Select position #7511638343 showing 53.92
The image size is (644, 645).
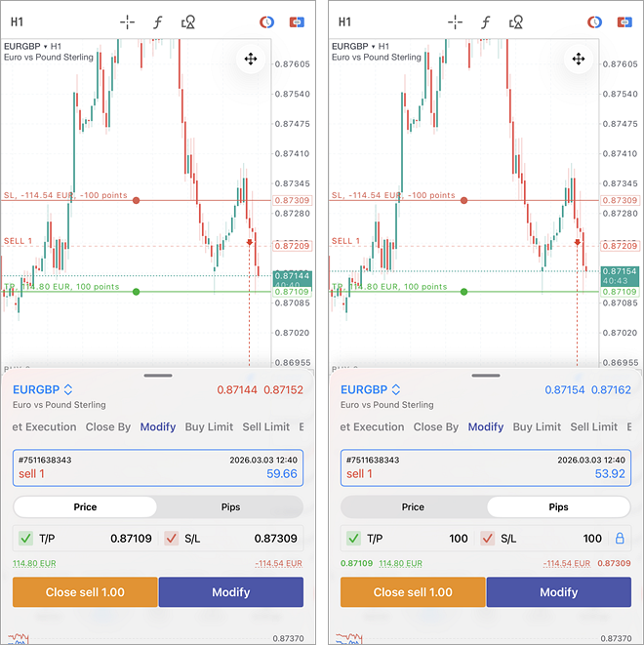tap(486, 467)
